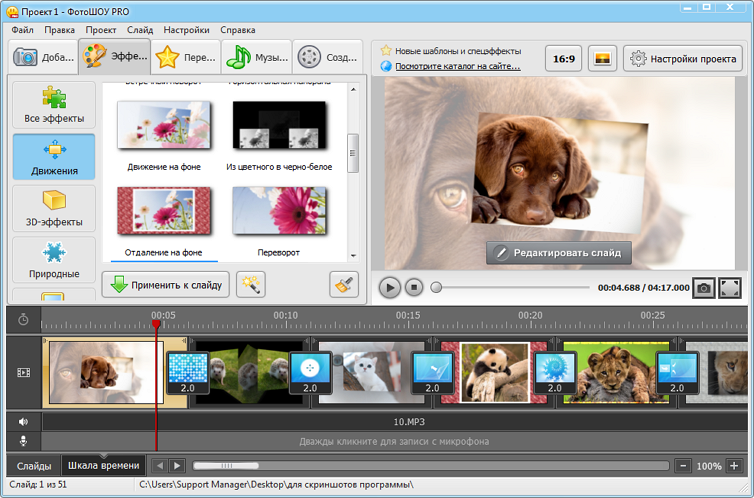Click the spiral transition after panda slide
754x498 pixels.
[x=554, y=373]
